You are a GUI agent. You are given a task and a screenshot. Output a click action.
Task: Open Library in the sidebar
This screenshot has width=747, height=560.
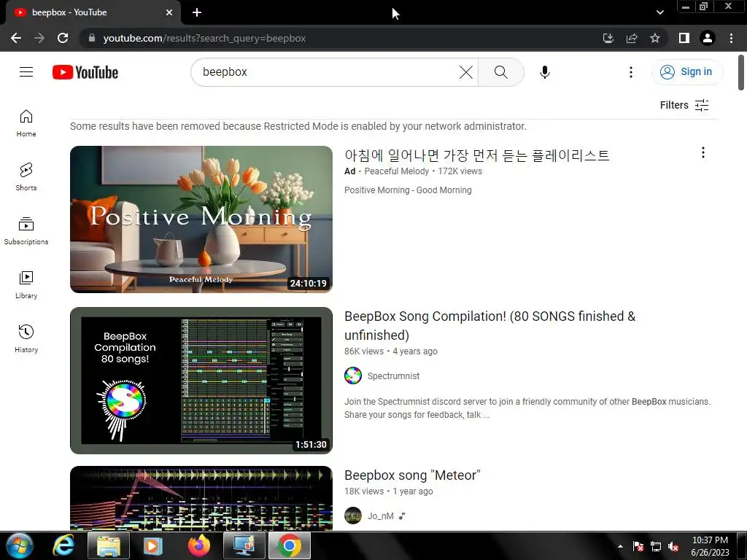click(26, 285)
